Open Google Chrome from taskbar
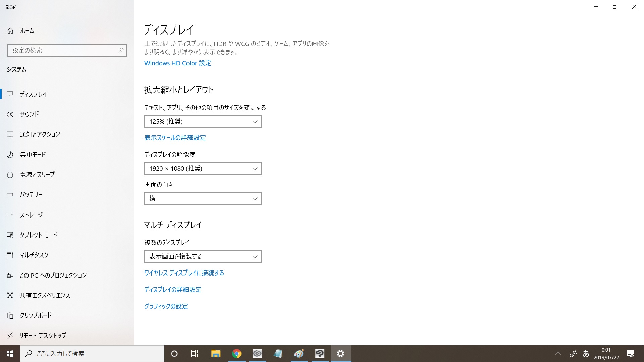Screen dimensions: 644x362 (x=236, y=354)
